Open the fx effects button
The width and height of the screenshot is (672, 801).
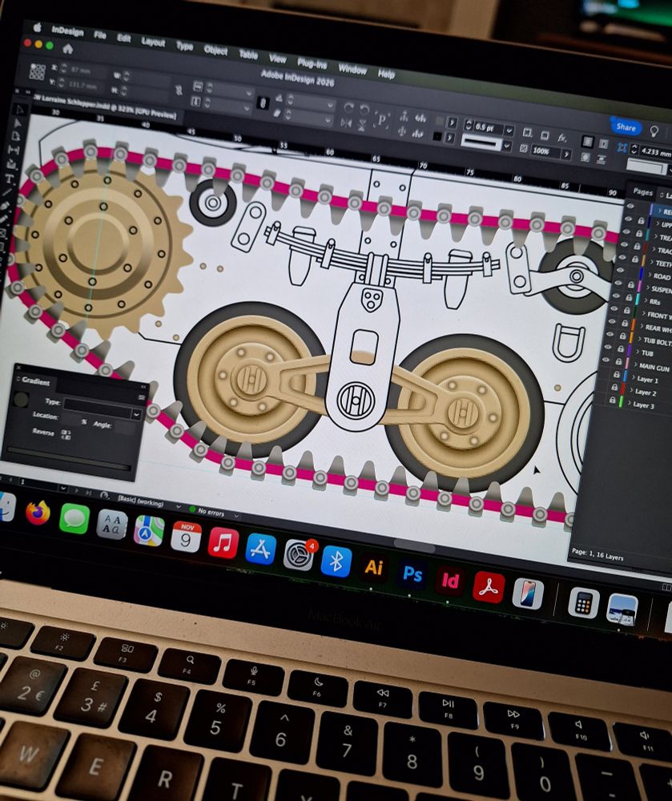[x=562, y=138]
